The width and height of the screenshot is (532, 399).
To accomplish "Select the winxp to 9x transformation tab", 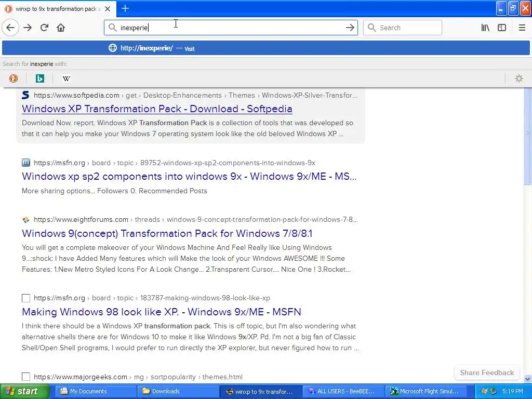I will coord(58,9).
